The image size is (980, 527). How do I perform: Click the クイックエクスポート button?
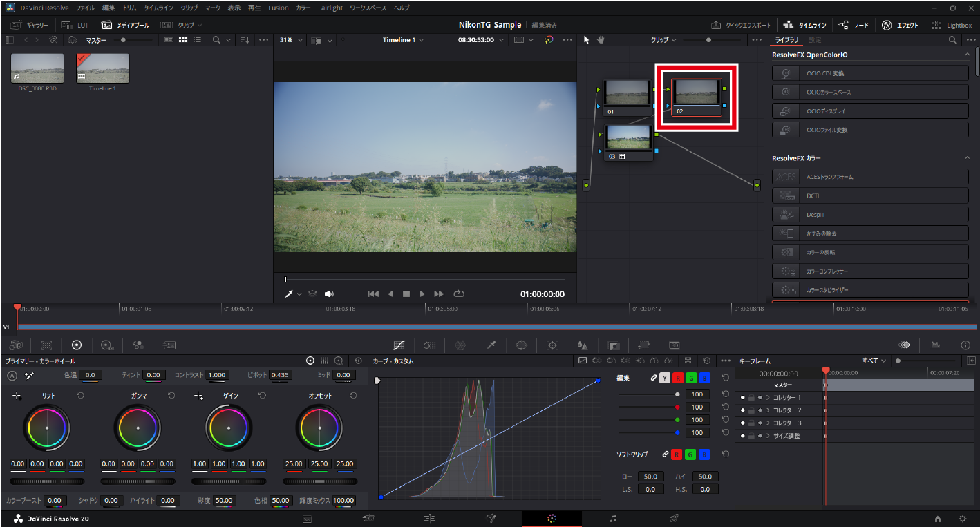tap(740, 25)
